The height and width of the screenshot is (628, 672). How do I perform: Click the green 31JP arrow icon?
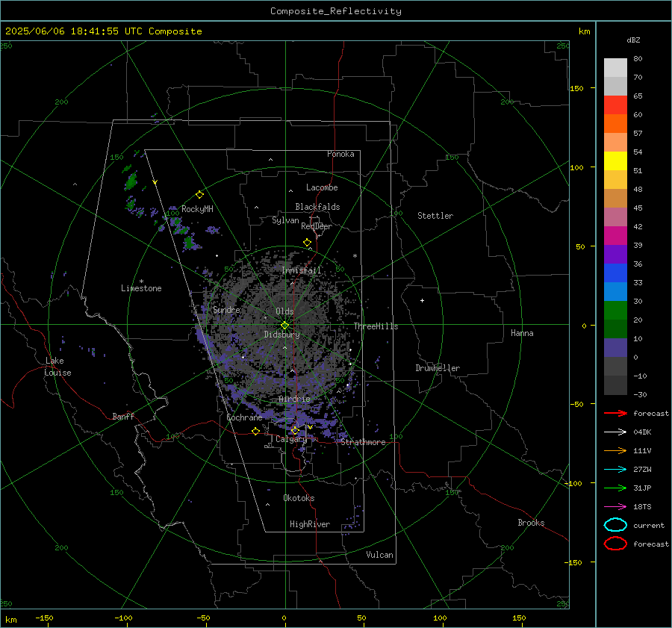tap(615, 488)
